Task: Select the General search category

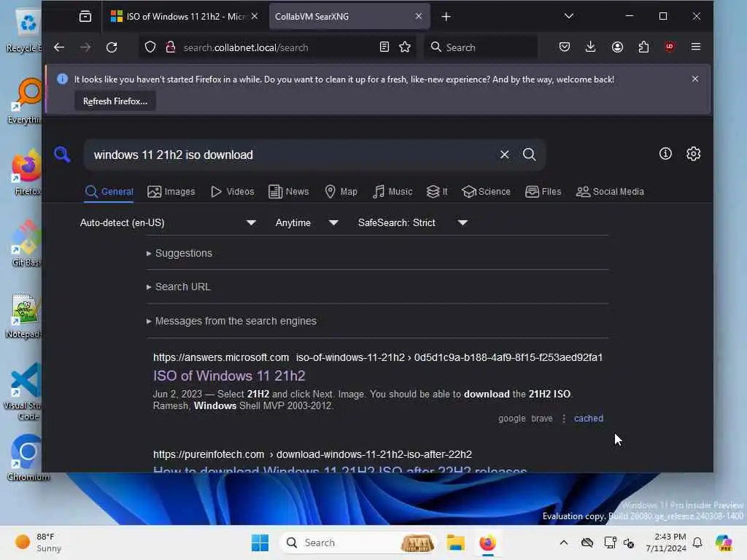Action: pos(109,192)
